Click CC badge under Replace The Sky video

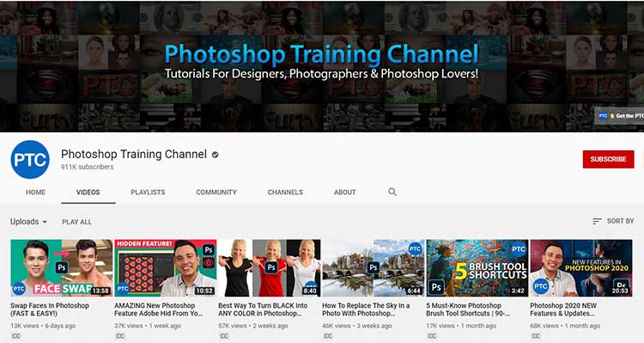(x=328, y=336)
